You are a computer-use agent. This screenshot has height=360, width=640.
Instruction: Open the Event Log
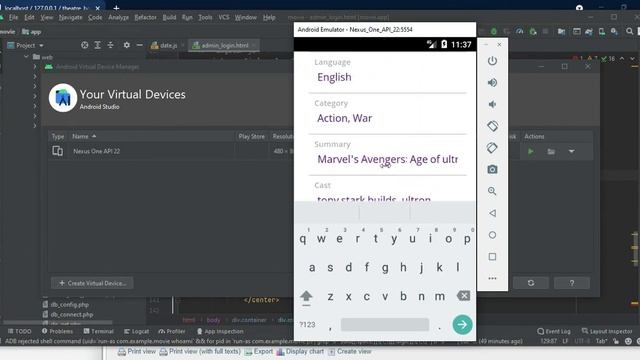pyautogui.click(x=554, y=331)
